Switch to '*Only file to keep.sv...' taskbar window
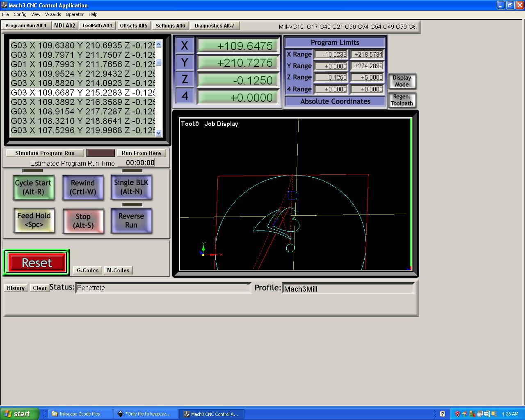The width and height of the screenshot is (525, 420). pyautogui.click(x=146, y=414)
